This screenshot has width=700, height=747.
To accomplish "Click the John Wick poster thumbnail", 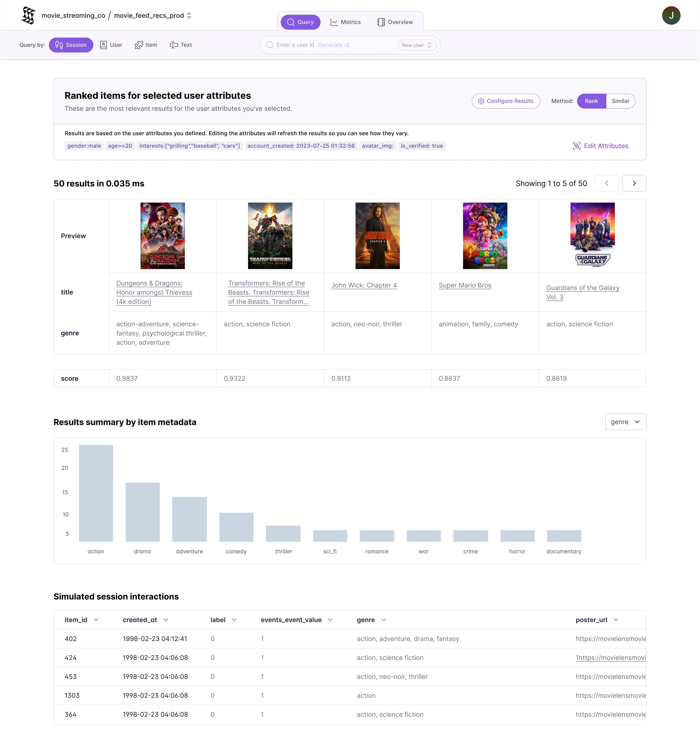I will click(377, 236).
